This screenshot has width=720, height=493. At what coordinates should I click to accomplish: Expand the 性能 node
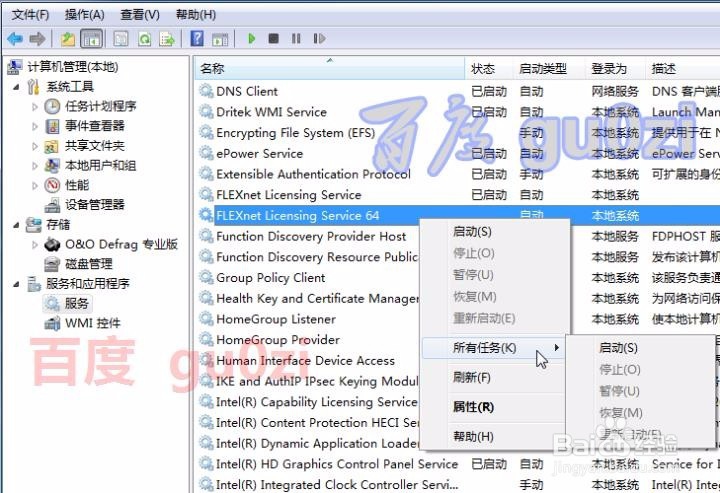coord(35,185)
